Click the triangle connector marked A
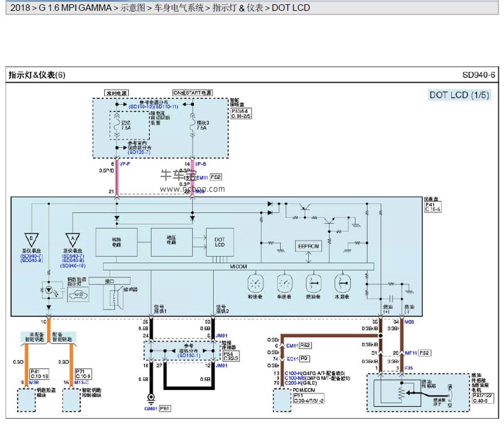Viewport: 504px width, 426px height. point(72,240)
